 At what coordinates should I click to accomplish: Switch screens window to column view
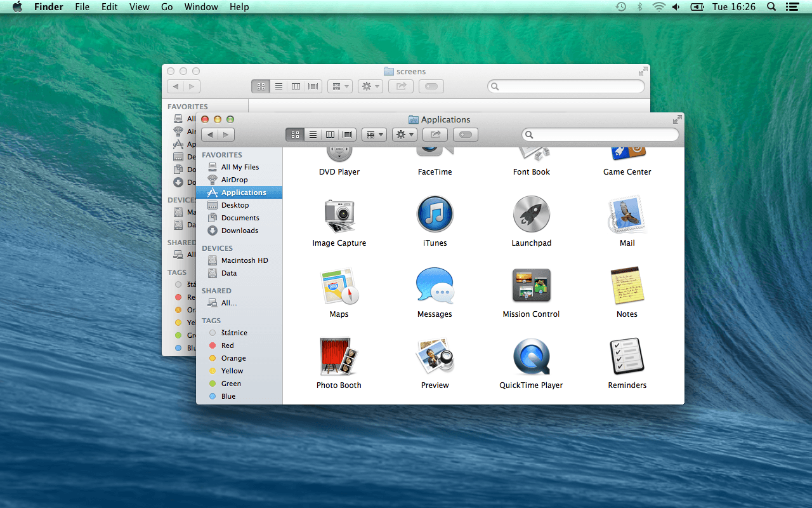[x=296, y=86]
